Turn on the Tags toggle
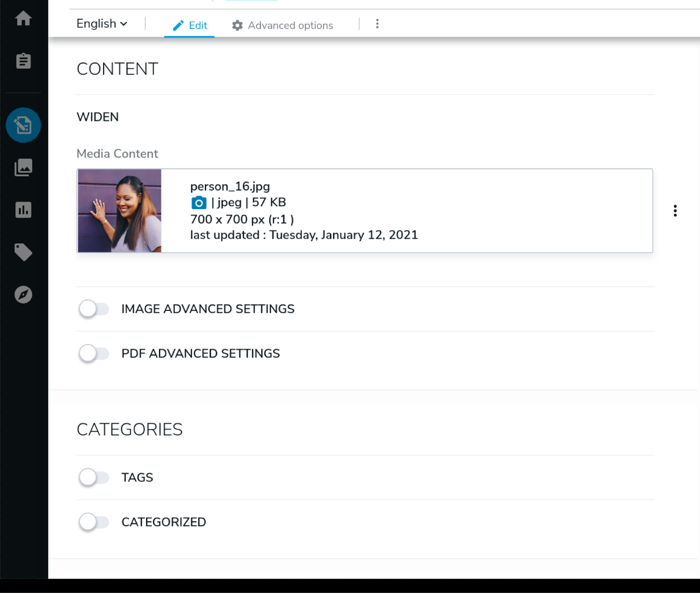 [x=94, y=477]
